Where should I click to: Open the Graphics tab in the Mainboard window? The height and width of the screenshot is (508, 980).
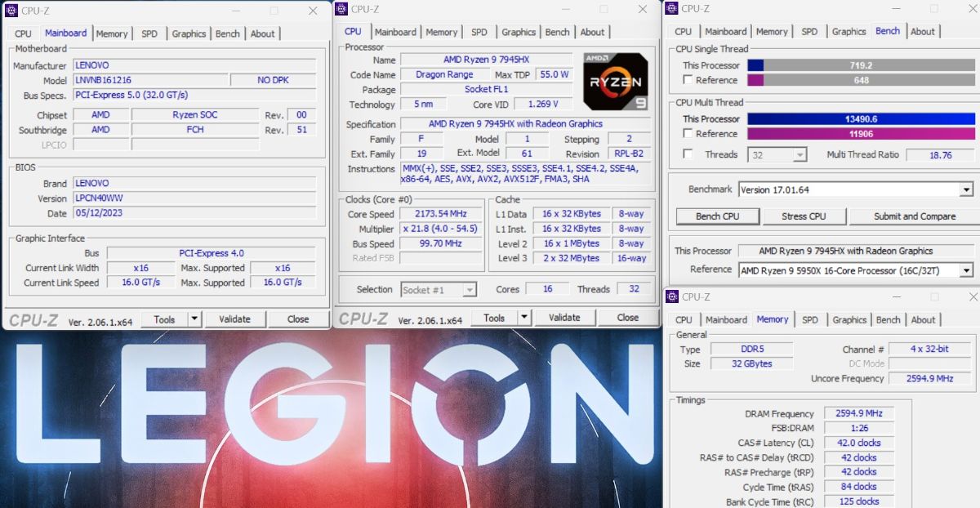[189, 33]
